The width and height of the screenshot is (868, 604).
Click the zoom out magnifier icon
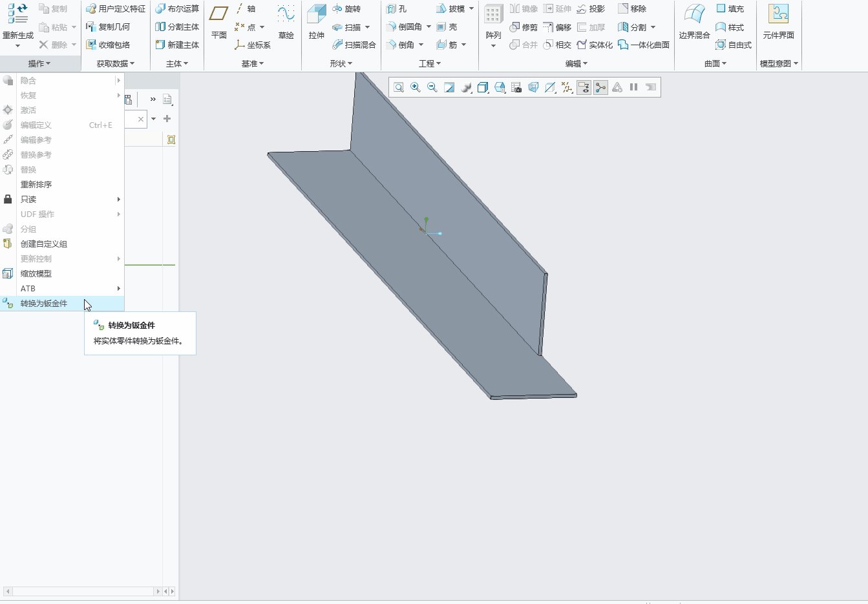432,88
